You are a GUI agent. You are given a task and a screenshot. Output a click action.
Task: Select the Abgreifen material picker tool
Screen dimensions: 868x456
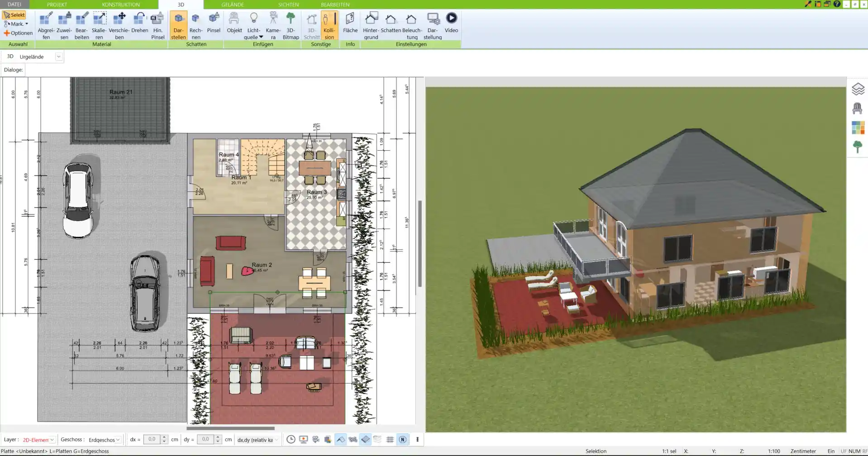(x=46, y=26)
